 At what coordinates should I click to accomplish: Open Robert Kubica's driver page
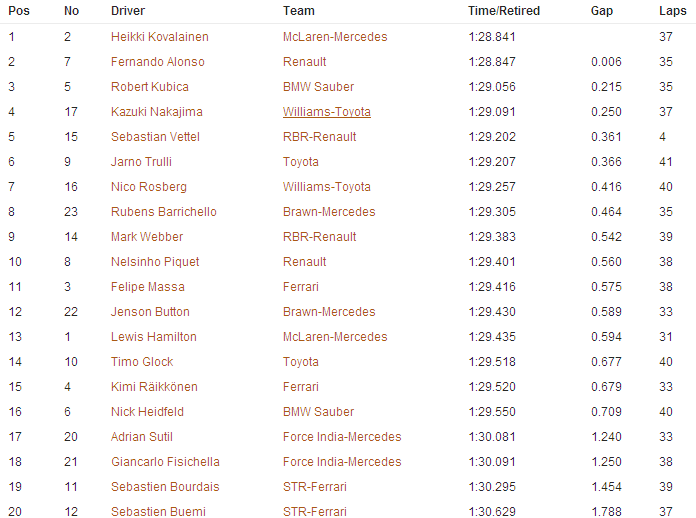point(150,87)
